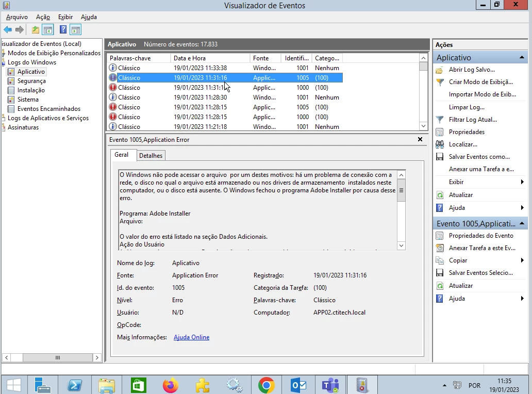The image size is (532, 394).
Task: Open Microsoft Teams from the taskbar
Action: 330,385
